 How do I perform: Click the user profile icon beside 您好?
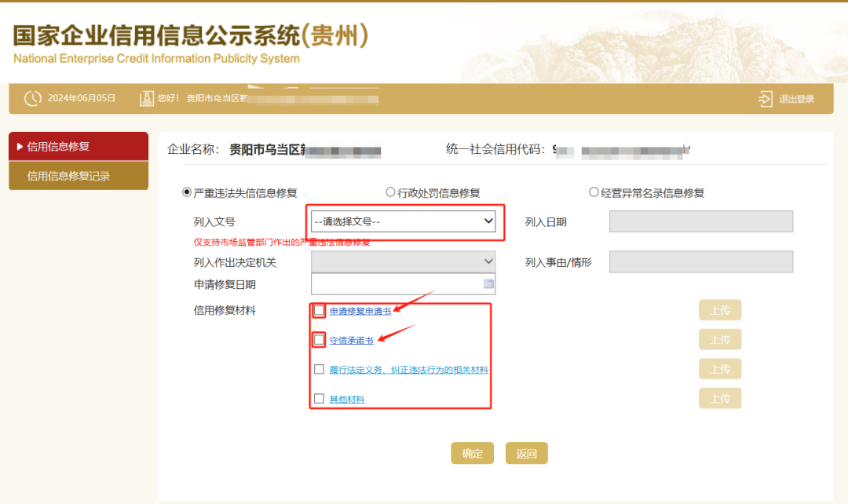click(x=147, y=98)
